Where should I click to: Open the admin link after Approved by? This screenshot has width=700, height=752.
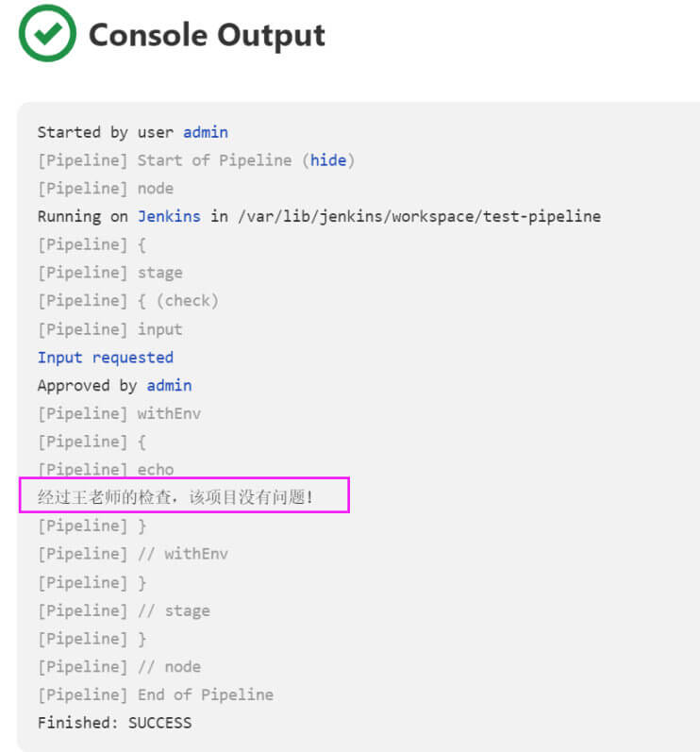pyautogui.click(x=169, y=386)
